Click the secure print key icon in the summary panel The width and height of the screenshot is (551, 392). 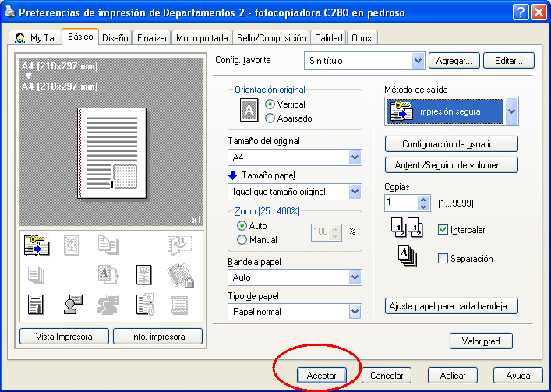(x=37, y=245)
